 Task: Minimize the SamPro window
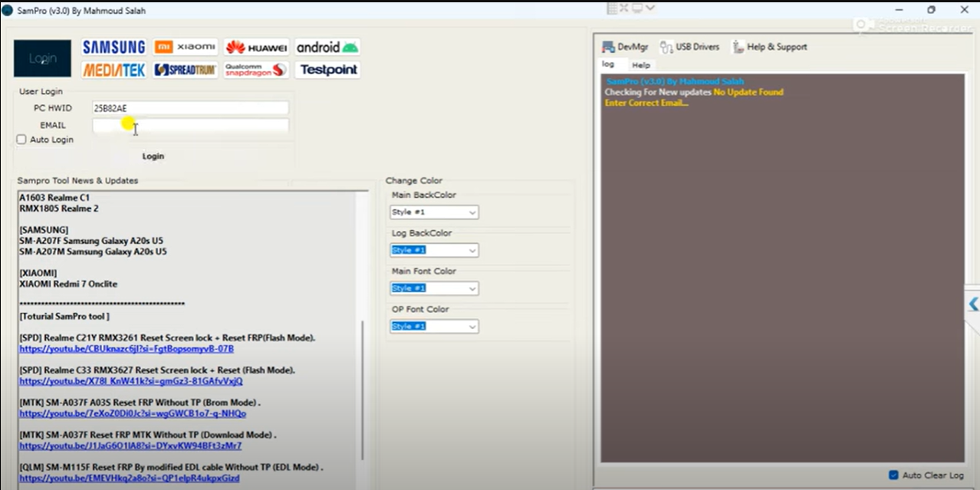[898, 10]
